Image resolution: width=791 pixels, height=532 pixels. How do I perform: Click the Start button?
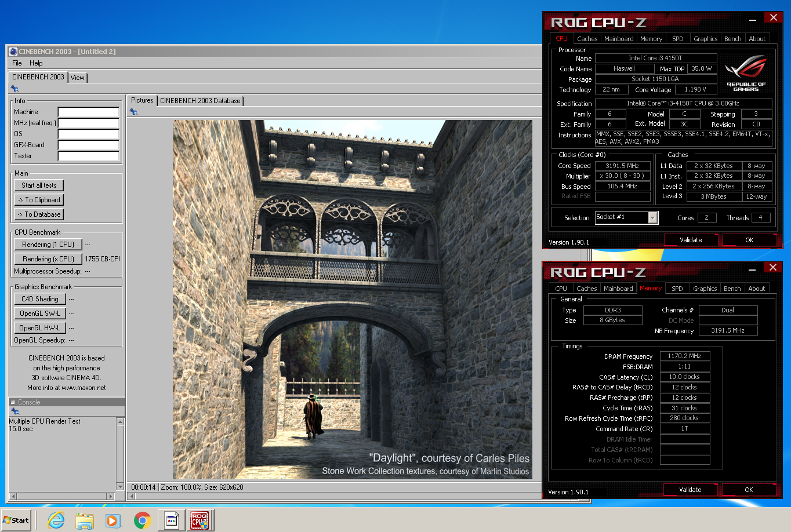16,520
